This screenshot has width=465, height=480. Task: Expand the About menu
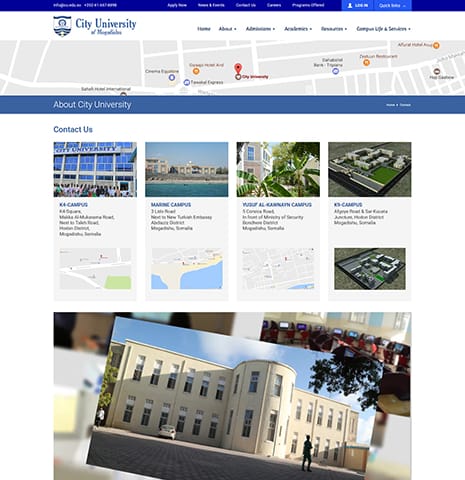(227, 29)
